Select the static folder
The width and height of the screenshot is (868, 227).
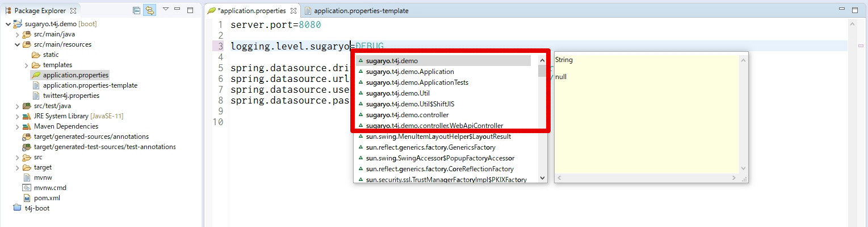pyautogui.click(x=51, y=55)
